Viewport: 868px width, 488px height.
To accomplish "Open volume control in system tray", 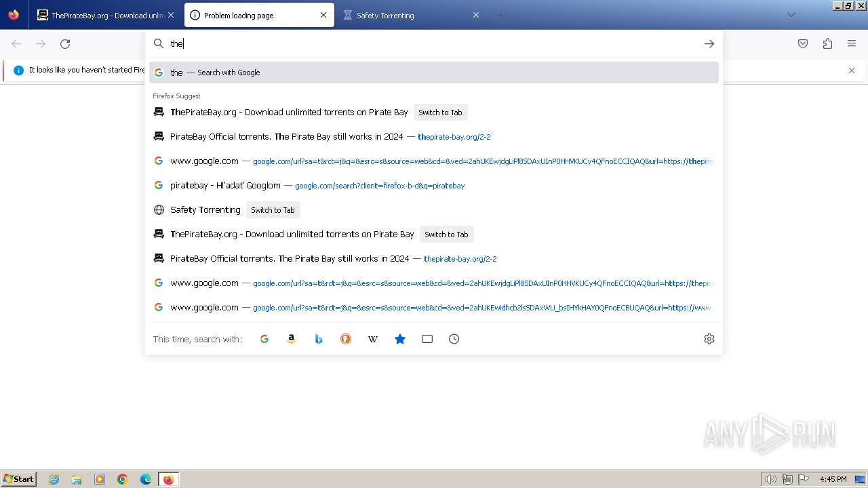I will coord(770,479).
